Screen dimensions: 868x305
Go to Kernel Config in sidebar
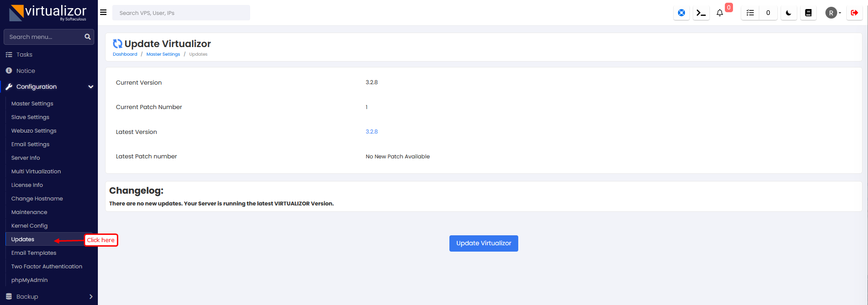tap(29, 226)
